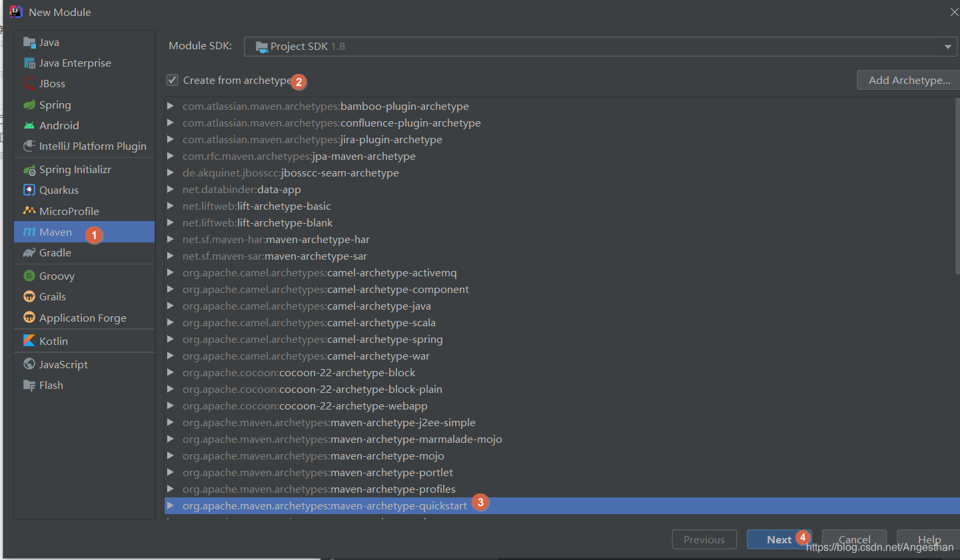Select camel-archetype-war row
This screenshot has width=960, height=560.
[560, 356]
